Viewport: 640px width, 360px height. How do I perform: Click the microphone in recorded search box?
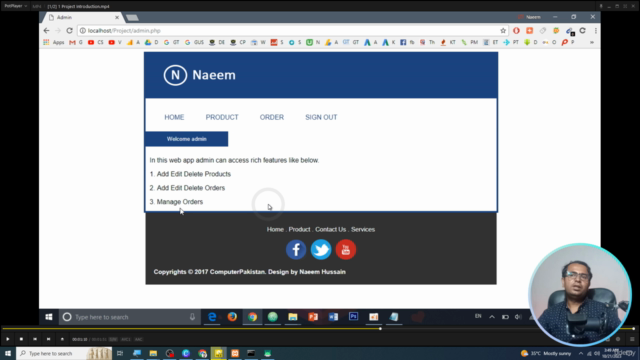point(192,317)
